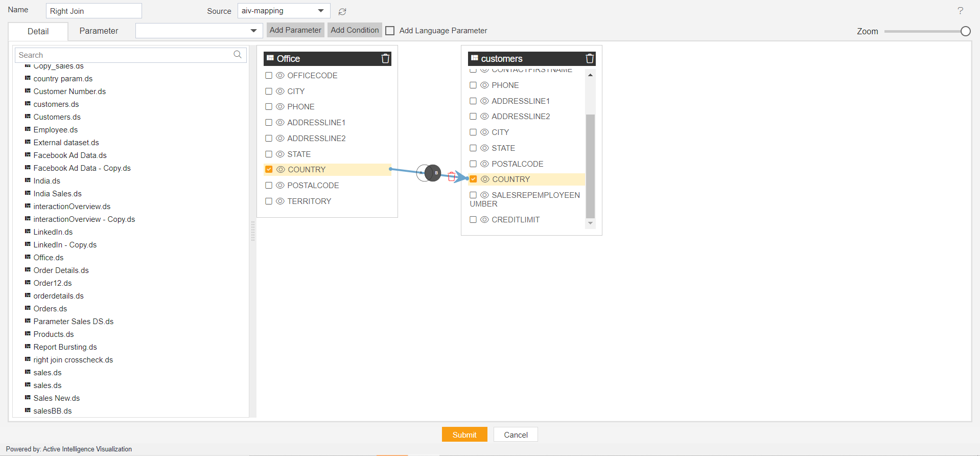This screenshot has height=456, width=980.
Task: Select Office.ds in the dataset list
Action: click(49, 257)
